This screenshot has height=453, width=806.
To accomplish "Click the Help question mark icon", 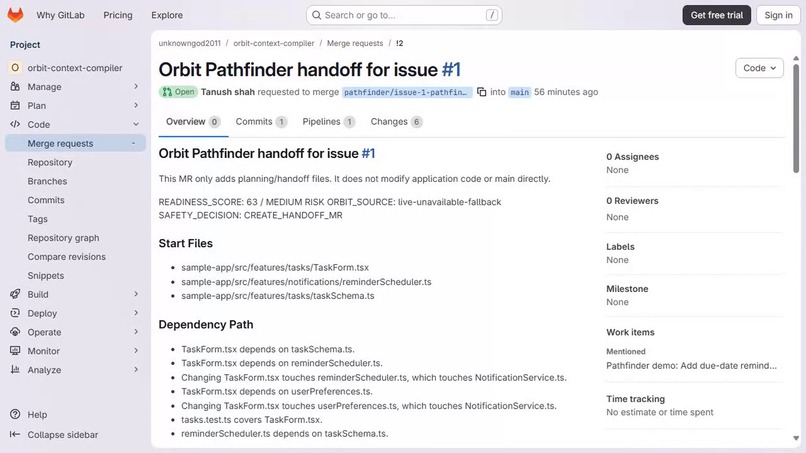I will (15, 414).
